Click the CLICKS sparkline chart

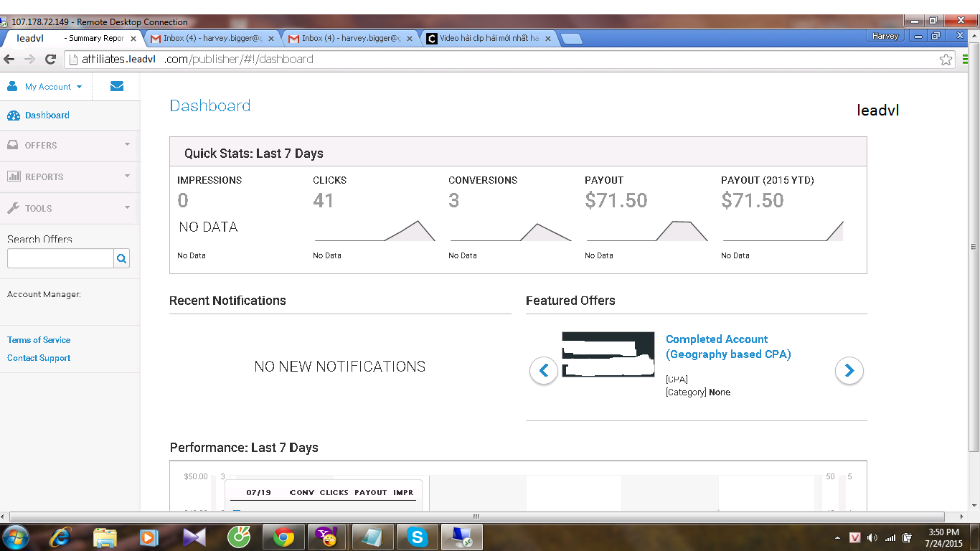pos(374,230)
